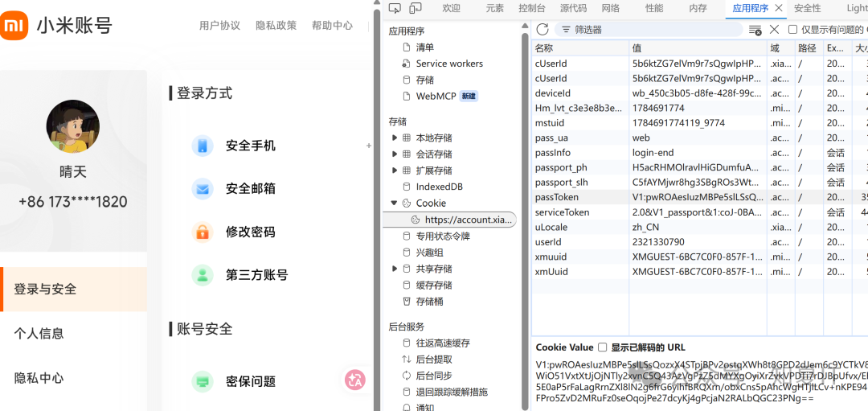Open 后台提取 under 后台服务

pos(434,360)
